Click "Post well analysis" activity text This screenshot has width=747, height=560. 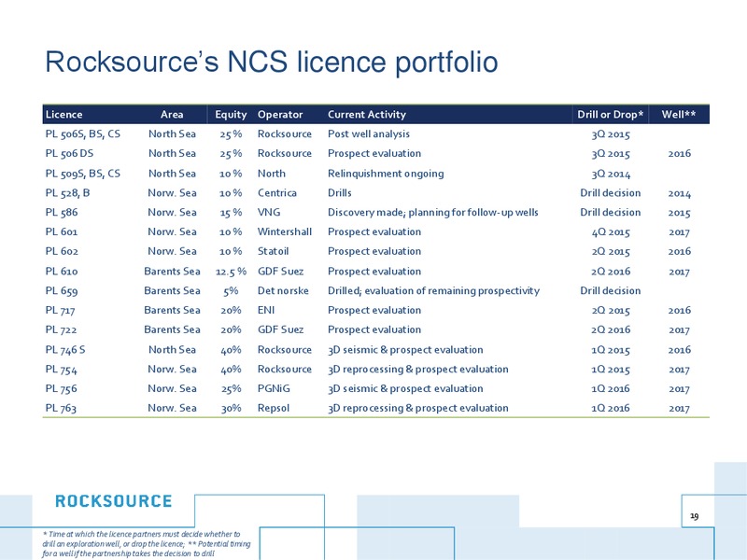(369, 134)
